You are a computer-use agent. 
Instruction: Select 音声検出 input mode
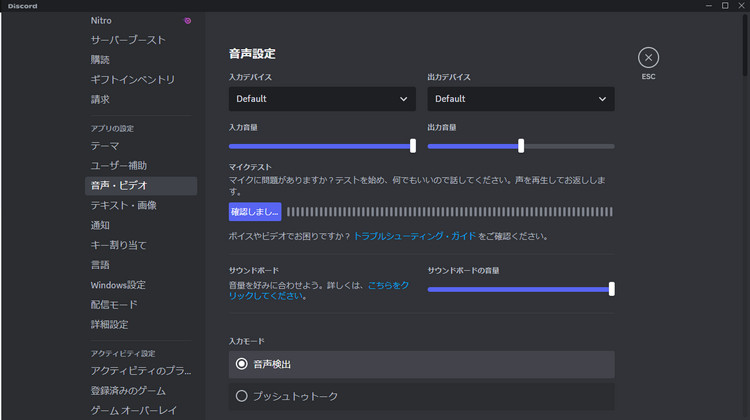click(421, 365)
